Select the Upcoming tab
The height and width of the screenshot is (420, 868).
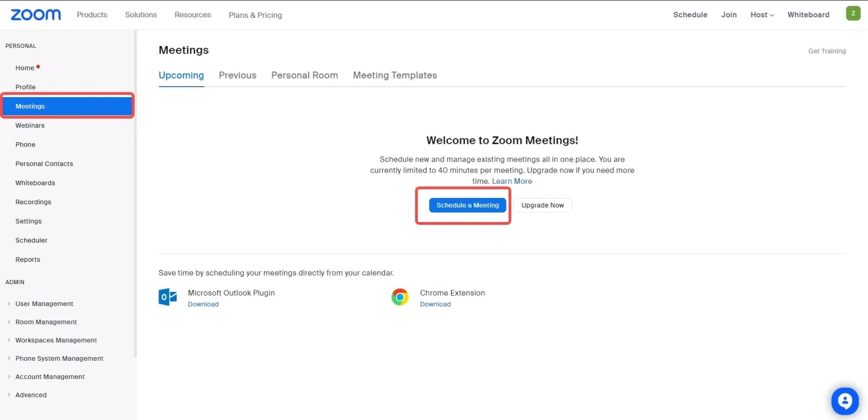click(181, 75)
